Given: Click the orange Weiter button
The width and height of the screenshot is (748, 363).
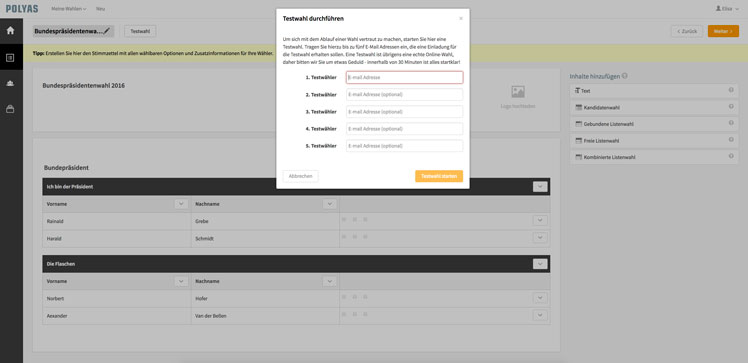Looking at the screenshot, I should (723, 31).
